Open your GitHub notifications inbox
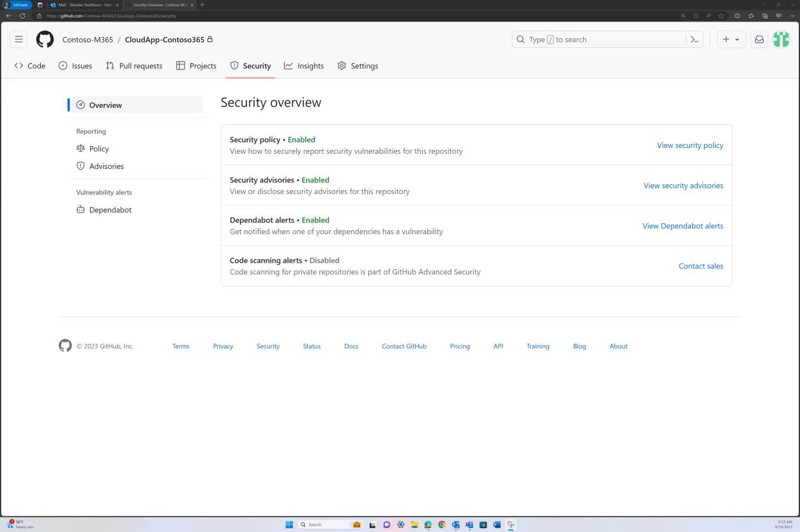Image resolution: width=800 pixels, height=532 pixels. click(x=758, y=39)
